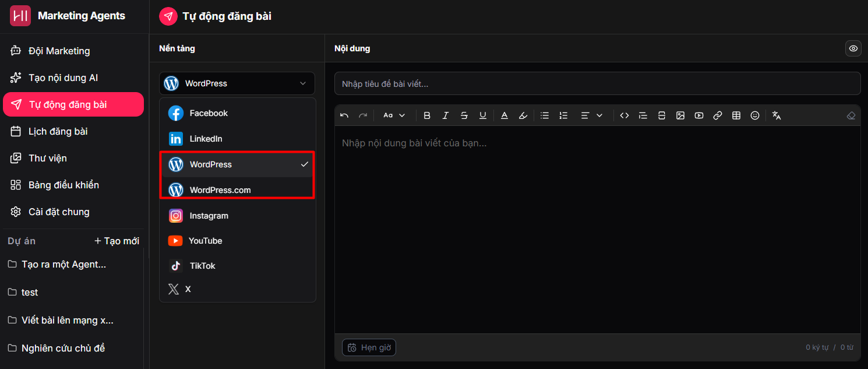This screenshot has height=369, width=868.
Task: Insert a table into the post
Action: (736, 115)
